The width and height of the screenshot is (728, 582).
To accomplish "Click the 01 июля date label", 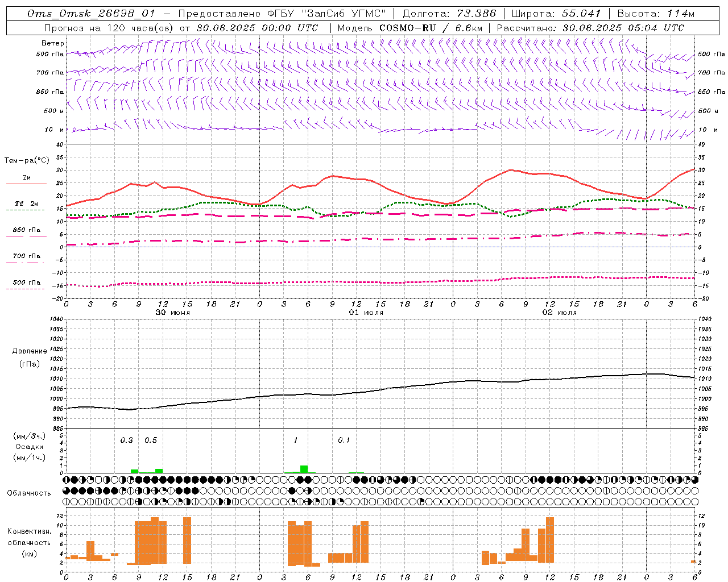I will tap(366, 313).
